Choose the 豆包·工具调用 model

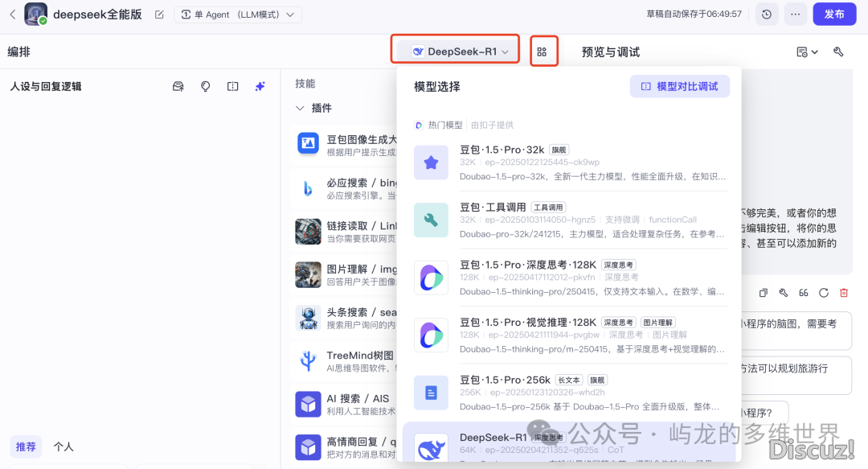[570, 220]
